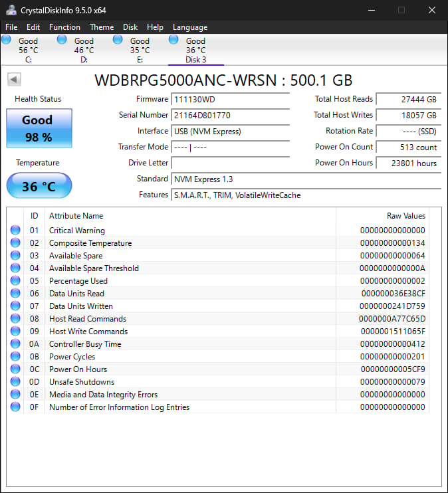
Task: Click status orb for Host Write Commands row
Action: 15,331
